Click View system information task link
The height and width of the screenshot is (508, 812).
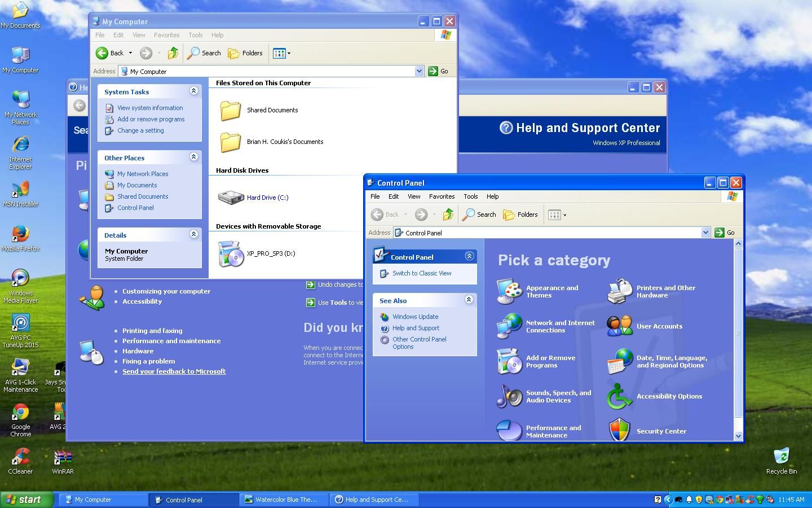150,108
